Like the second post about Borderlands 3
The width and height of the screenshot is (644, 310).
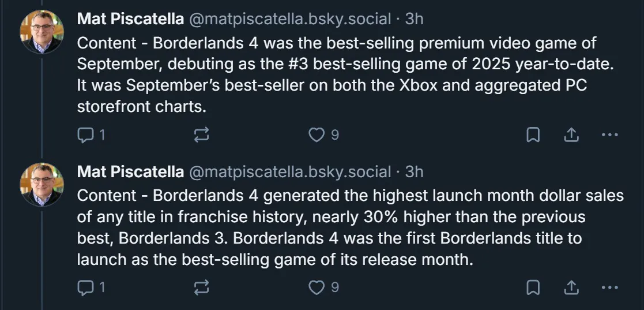[317, 287]
